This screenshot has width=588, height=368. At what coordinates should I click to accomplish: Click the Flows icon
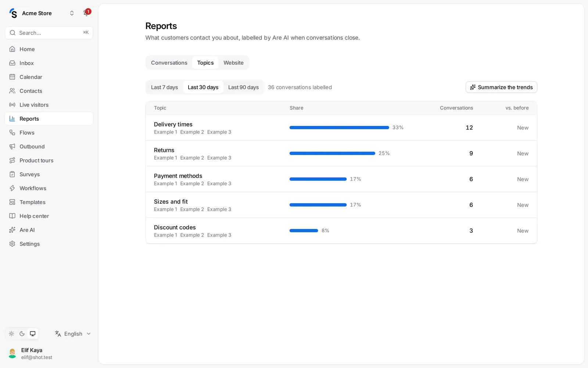coord(12,132)
